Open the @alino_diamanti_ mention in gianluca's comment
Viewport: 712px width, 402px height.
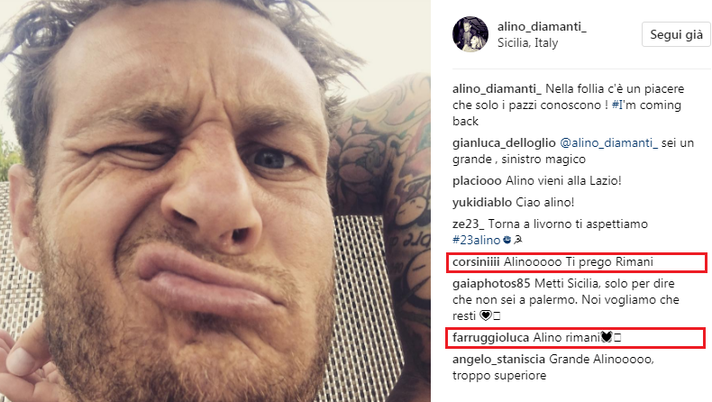608,143
